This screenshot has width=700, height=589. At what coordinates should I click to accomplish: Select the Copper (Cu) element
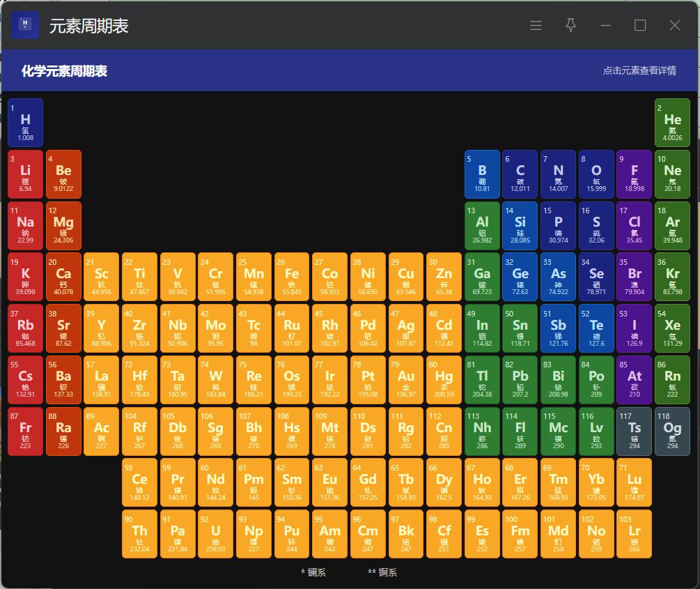406,277
